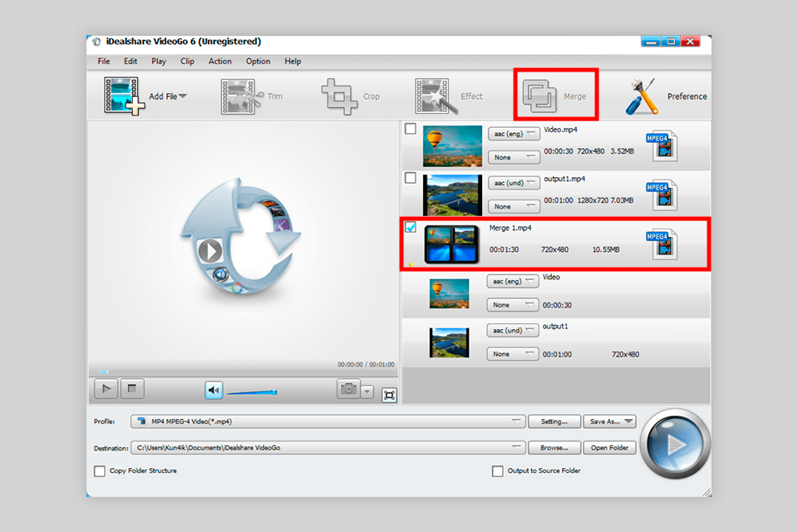Click the Merge 1.mp4 thumbnail
This screenshot has width=798, height=532.
tap(451, 244)
